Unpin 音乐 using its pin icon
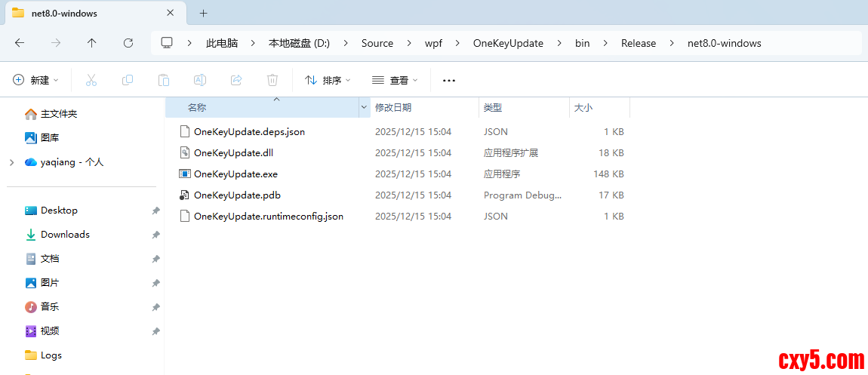This screenshot has width=868, height=375. click(156, 307)
